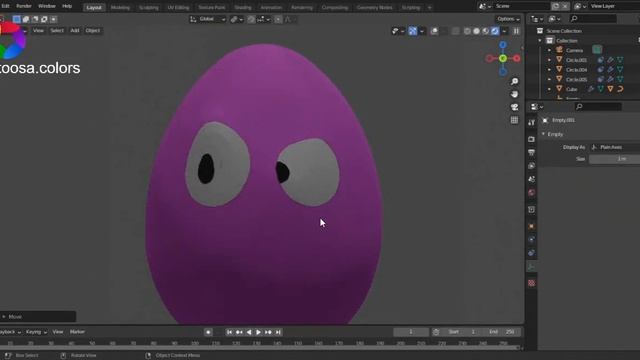Image resolution: width=640 pixels, height=360 pixels.
Task: Click the empty Size value field
Action: coord(614,159)
